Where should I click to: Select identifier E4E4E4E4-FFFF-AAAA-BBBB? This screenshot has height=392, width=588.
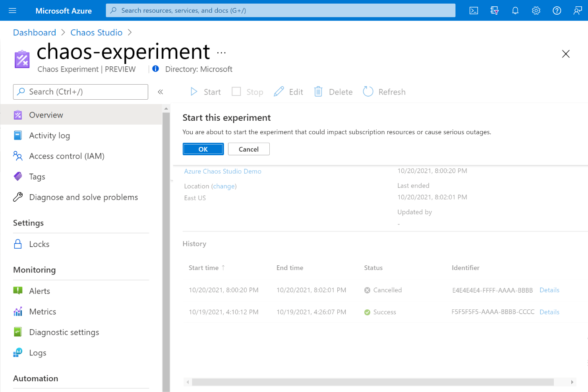[492, 290]
